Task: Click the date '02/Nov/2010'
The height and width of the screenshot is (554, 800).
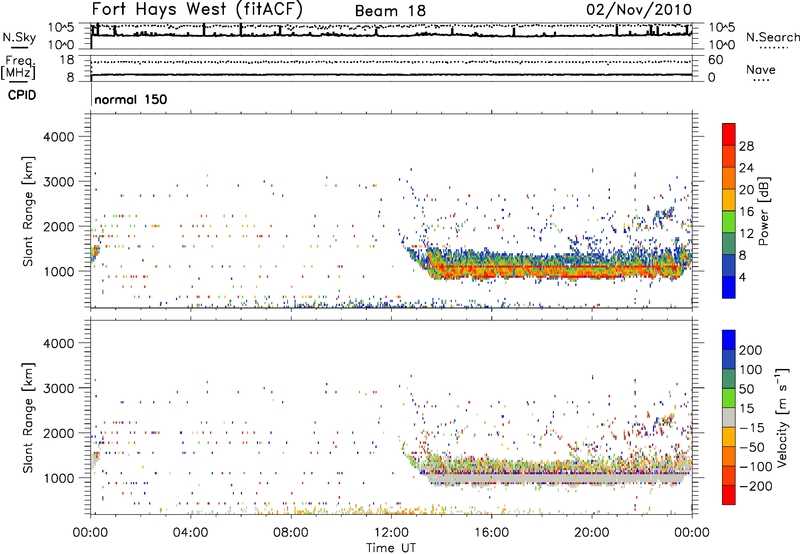Action: coord(639,10)
